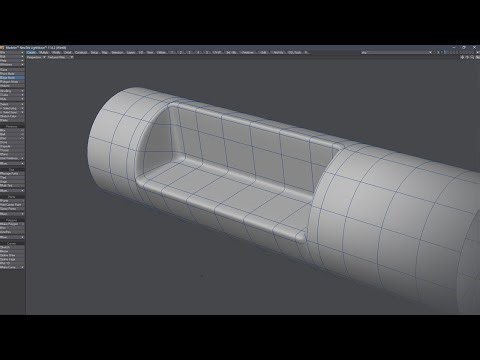Select the Multi Text tool
Image resolution: width=480 pixels, height=360 pixels.
[x=12, y=185]
